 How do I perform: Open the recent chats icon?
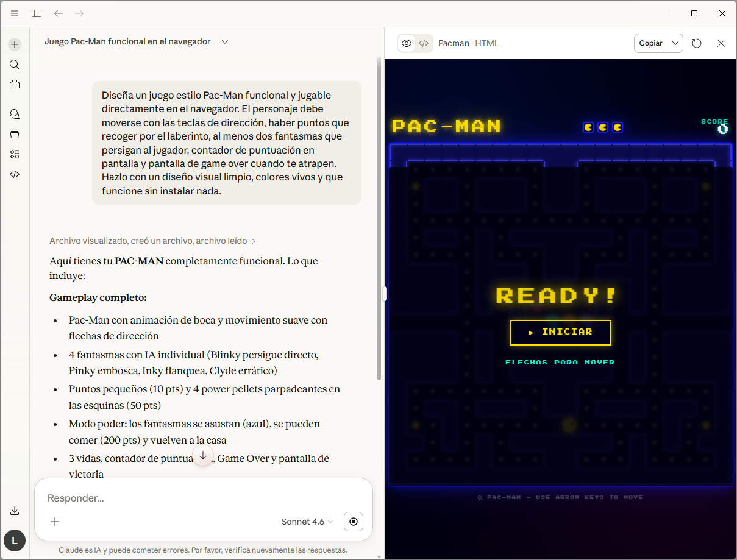pyautogui.click(x=14, y=114)
